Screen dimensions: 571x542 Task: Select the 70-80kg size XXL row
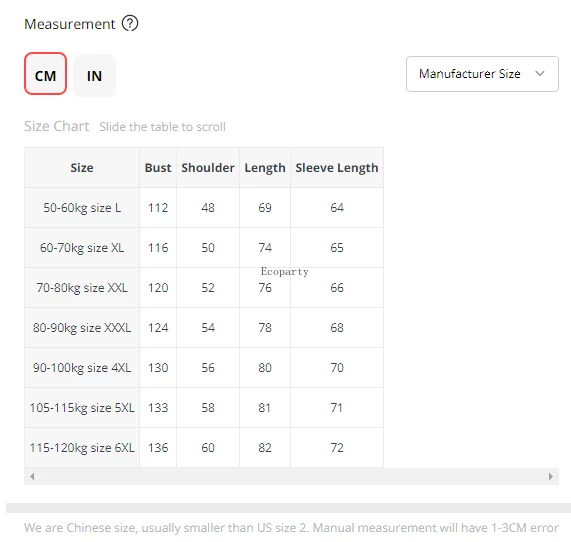(204, 288)
